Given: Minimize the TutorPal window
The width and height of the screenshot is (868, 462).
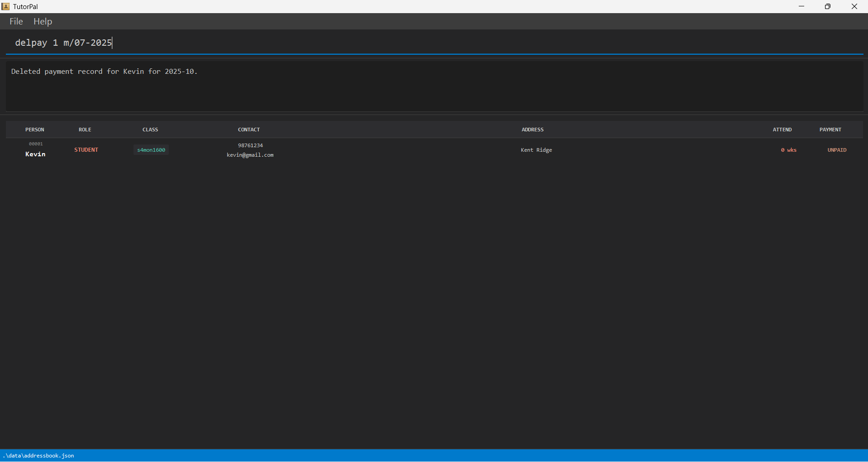Looking at the screenshot, I should click(801, 6).
